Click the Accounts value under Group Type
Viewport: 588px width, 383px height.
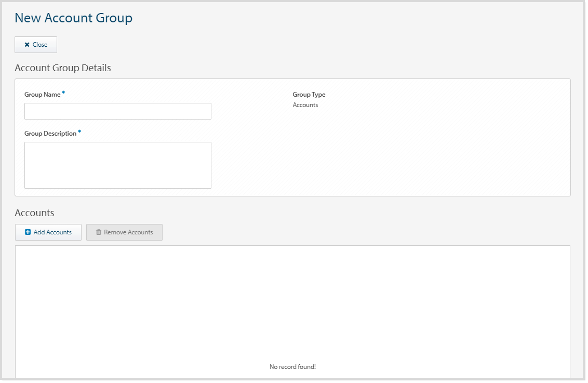(304, 104)
